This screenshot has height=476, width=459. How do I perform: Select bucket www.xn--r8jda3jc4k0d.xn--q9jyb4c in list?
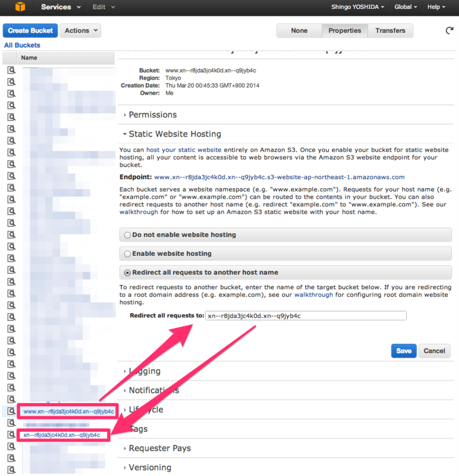[68, 411]
